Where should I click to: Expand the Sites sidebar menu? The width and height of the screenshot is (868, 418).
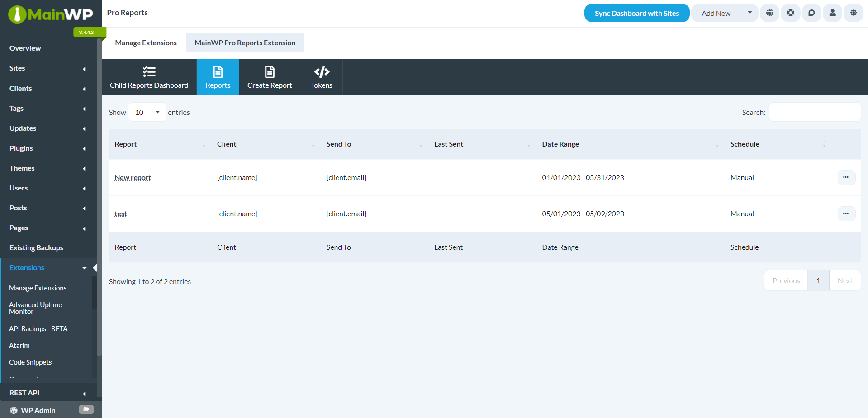[48, 68]
